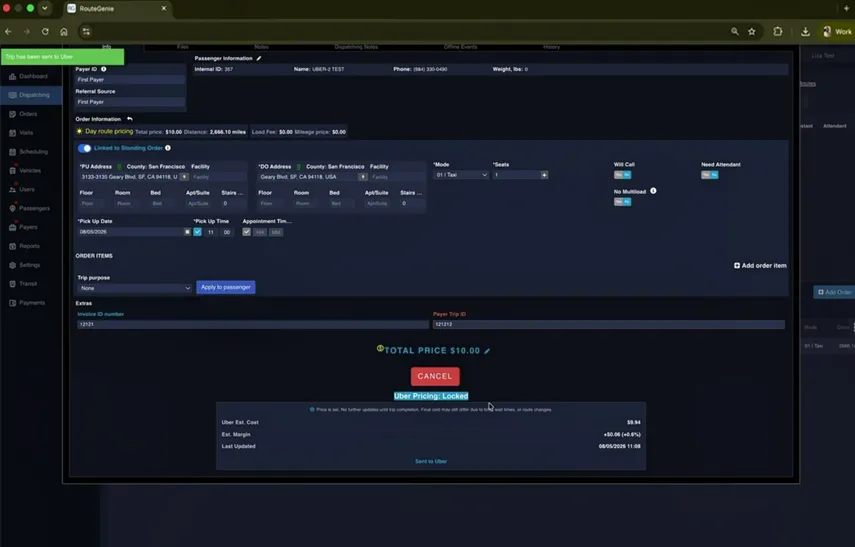Click the Payer ID info icon
Viewport: 855px width, 547px height.
pyautogui.click(x=104, y=69)
